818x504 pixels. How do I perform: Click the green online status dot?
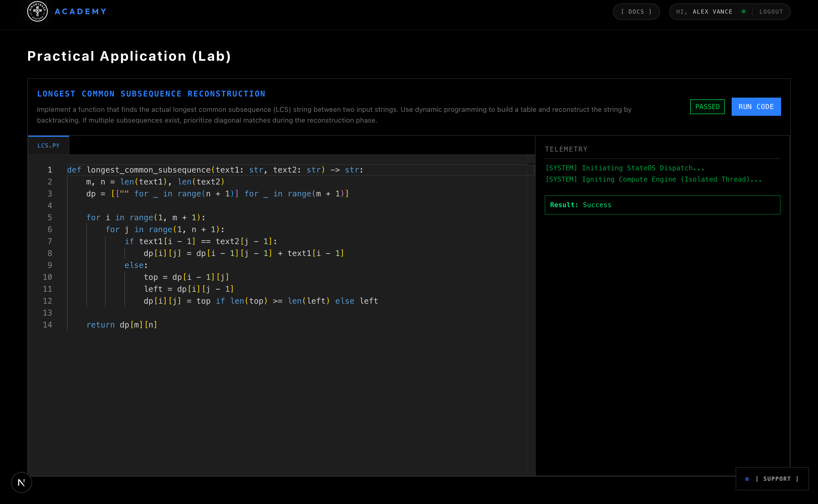click(x=743, y=12)
